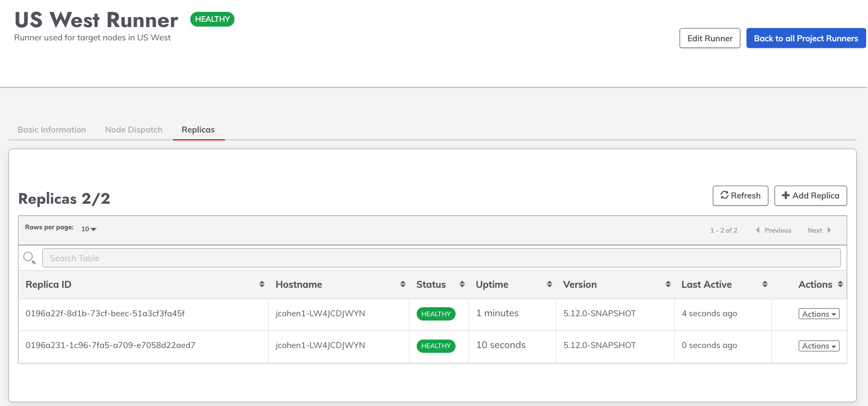The image size is (868, 406).
Task: Sort by Version column sort icon
Action: (x=668, y=284)
